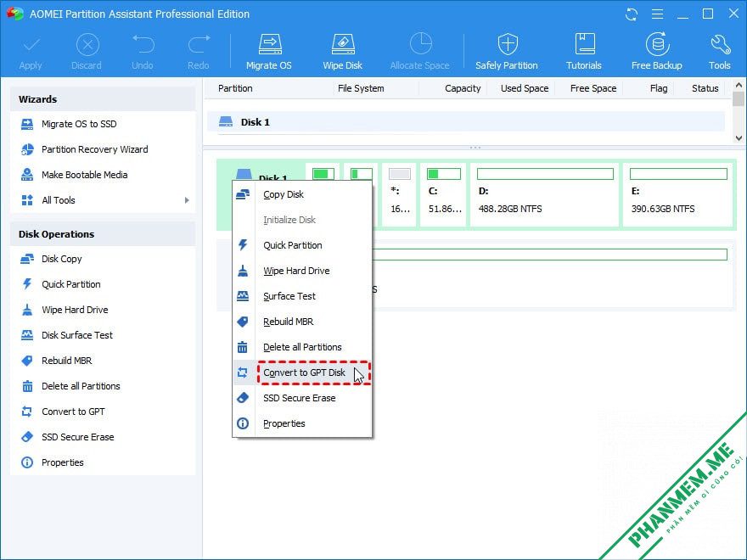Screen dimensions: 747x560
Task: Click Disk Copy in Disk Operations
Action: point(103,259)
